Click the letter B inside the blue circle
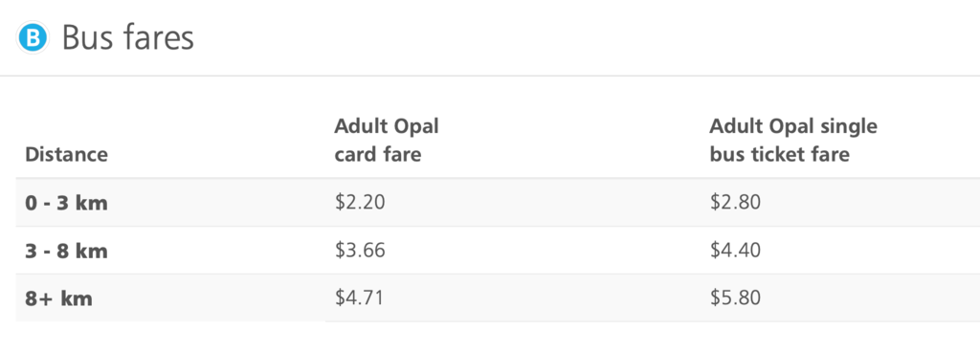The image size is (980, 352). [33, 38]
